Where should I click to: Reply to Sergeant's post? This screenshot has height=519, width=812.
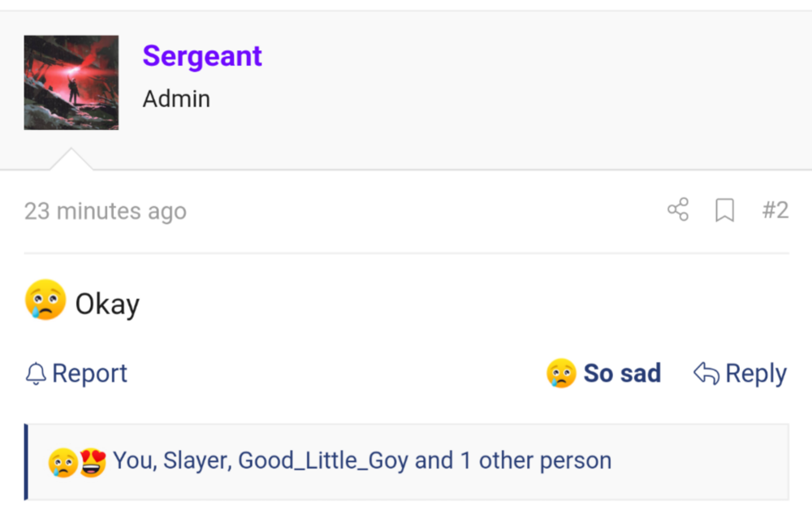pyautogui.click(x=741, y=374)
